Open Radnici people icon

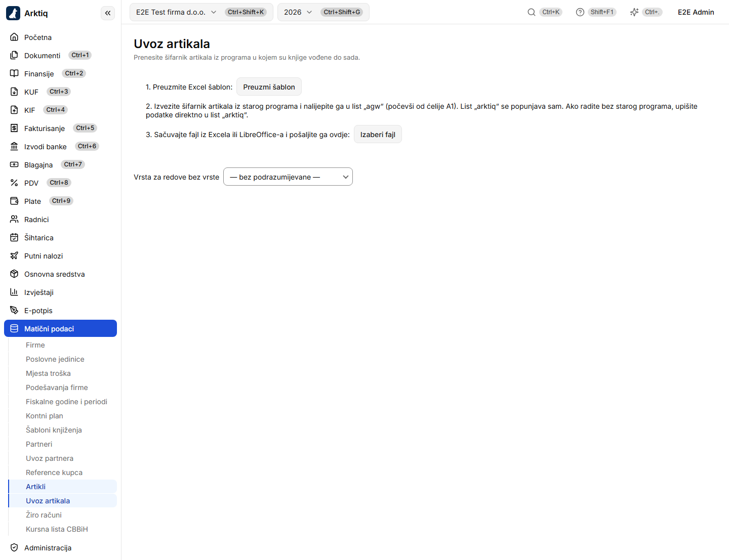click(14, 220)
